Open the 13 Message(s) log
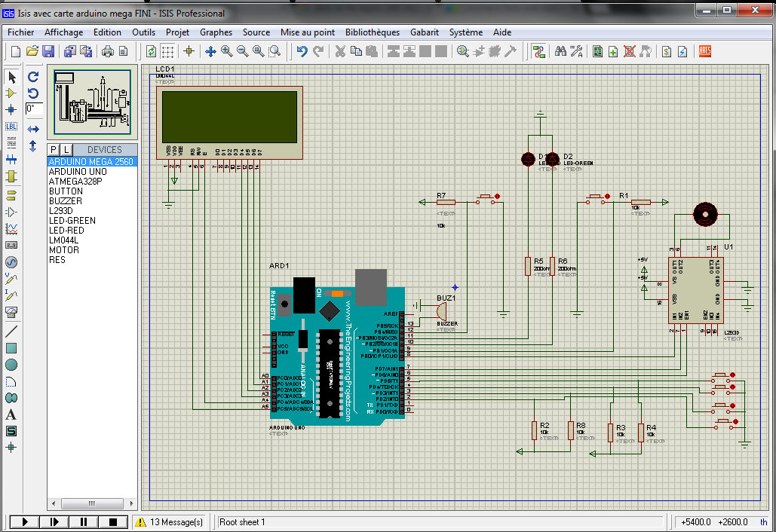Screen dimensions: 776x532 point(170,521)
